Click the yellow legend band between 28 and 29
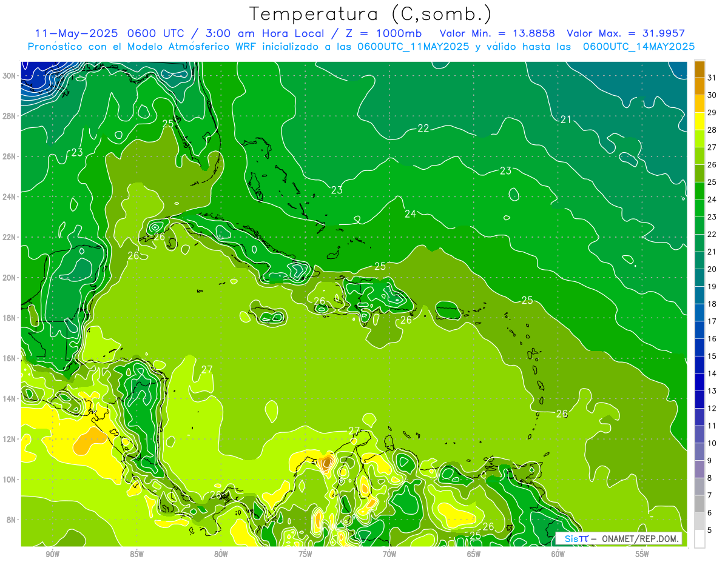Viewport: 728px width, 562px height. (699, 121)
